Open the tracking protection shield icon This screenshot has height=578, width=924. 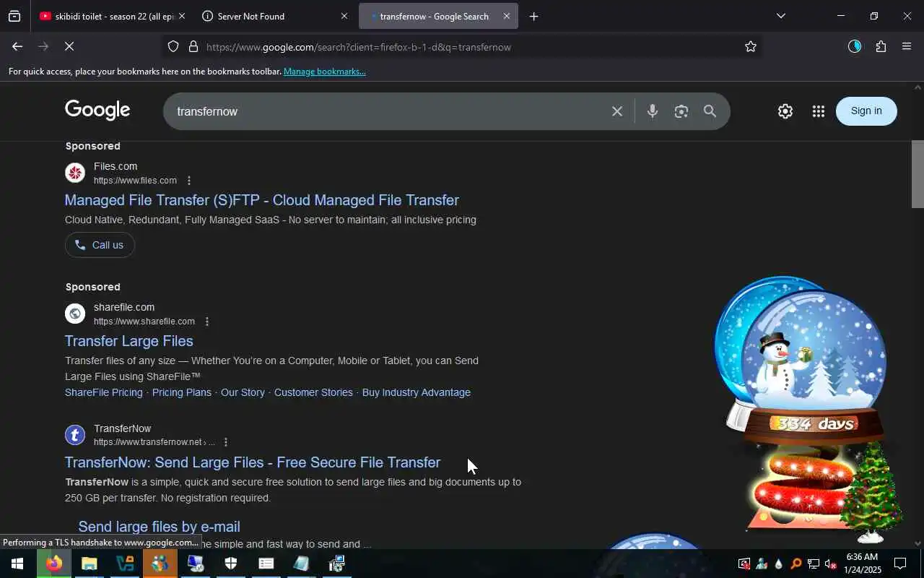tap(173, 46)
